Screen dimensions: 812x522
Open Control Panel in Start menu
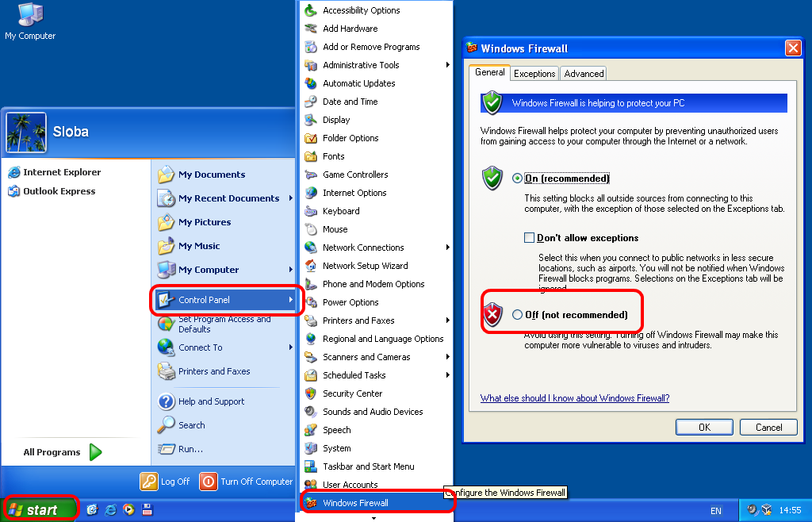[x=225, y=300]
